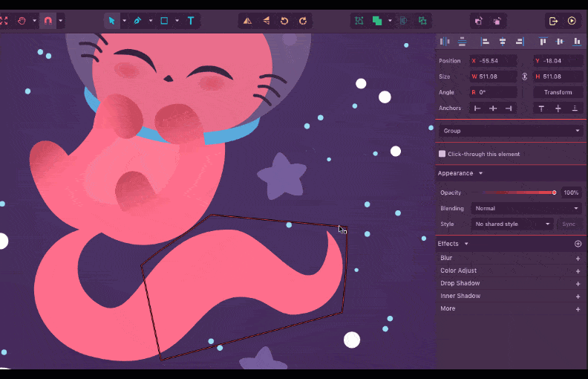Choose the Hand pan tool
The image size is (588, 379).
(22, 21)
